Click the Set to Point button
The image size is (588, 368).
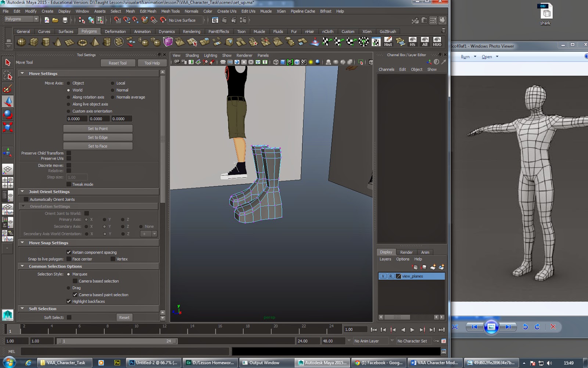[98, 129]
